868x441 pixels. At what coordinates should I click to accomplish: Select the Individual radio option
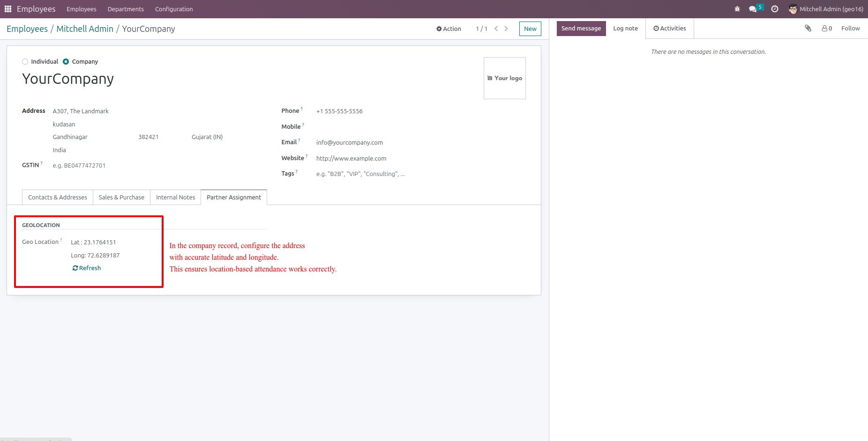pos(25,62)
